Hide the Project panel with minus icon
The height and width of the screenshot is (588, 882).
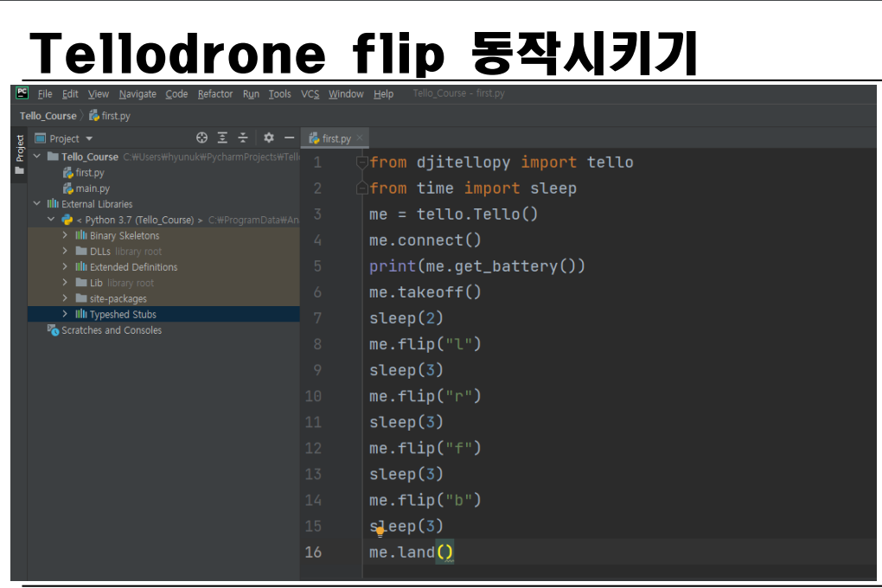[289, 137]
